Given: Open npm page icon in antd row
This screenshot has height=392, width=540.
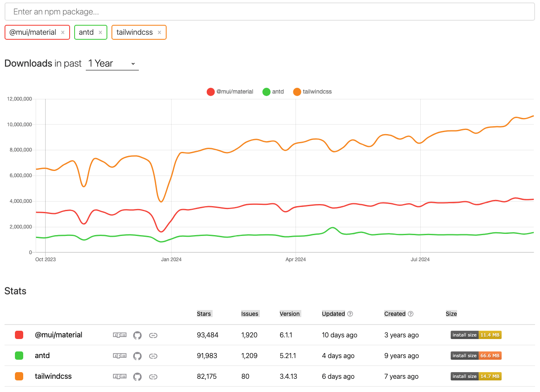Looking at the screenshot, I should pyautogui.click(x=120, y=356).
